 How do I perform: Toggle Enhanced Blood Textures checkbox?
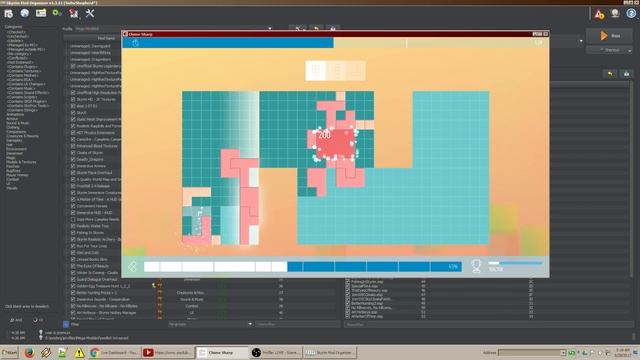(x=73, y=146)
